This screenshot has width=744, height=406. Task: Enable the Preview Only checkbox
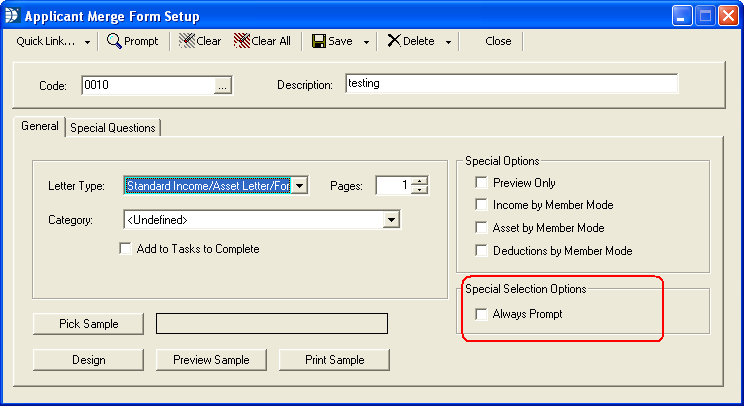pyautogui.click(x=482, y=183)
